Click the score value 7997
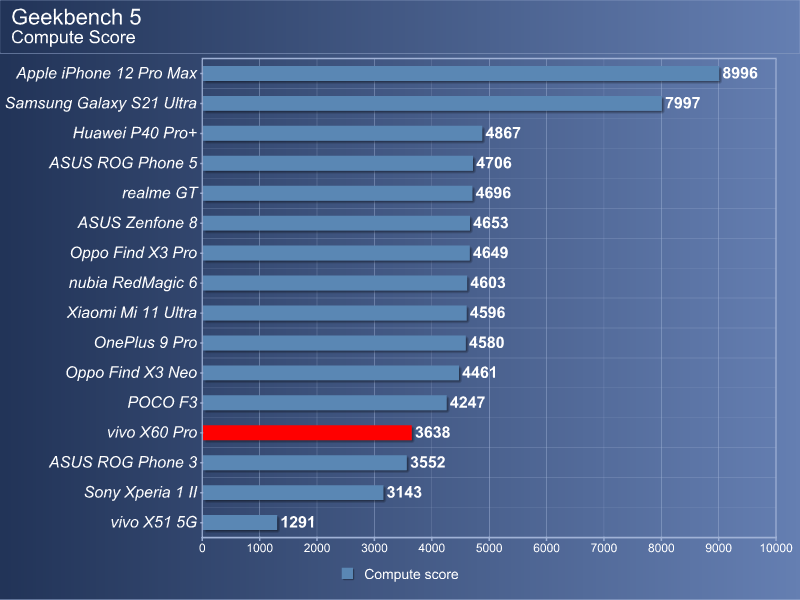Screen dimensions: 800x600 pos(682,103)
